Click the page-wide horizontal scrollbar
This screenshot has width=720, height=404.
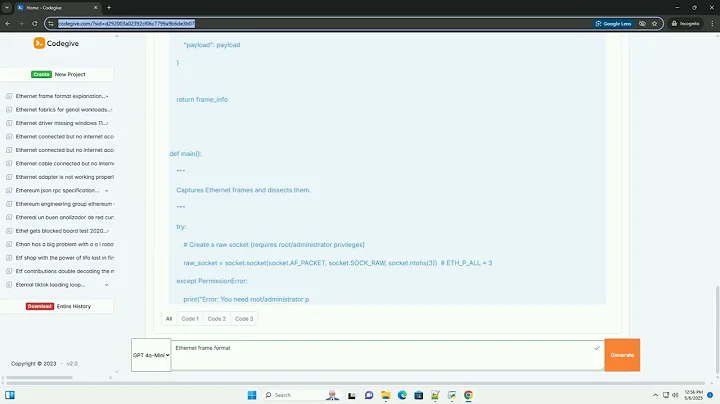356,382
